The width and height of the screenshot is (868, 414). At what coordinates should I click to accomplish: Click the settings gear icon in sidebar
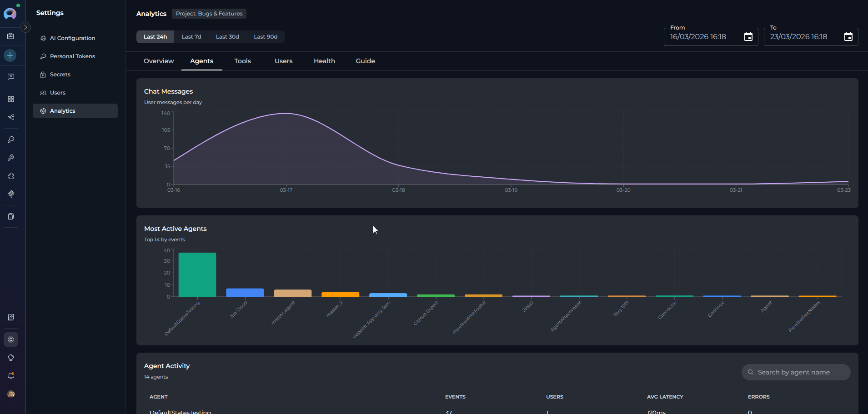11,339
